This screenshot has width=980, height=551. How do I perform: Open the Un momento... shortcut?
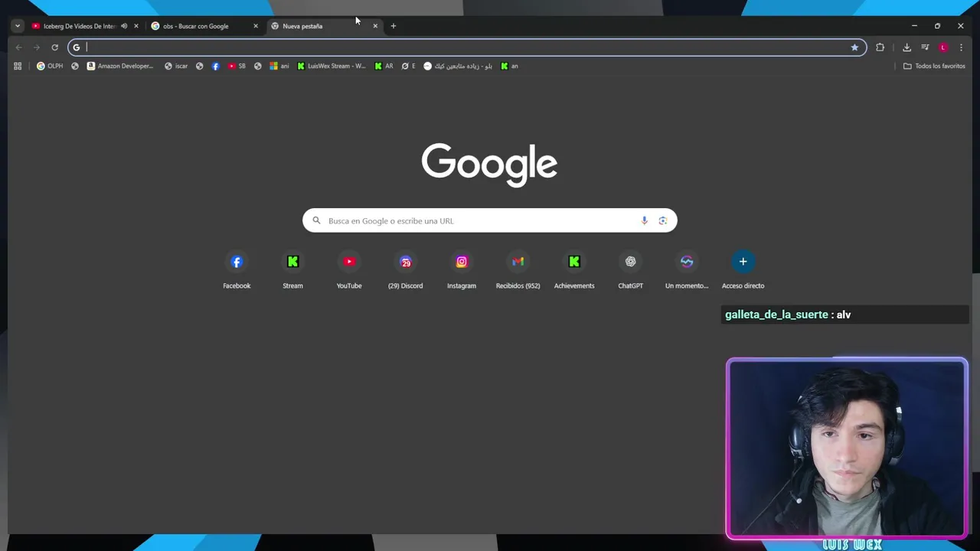point(687,270)
